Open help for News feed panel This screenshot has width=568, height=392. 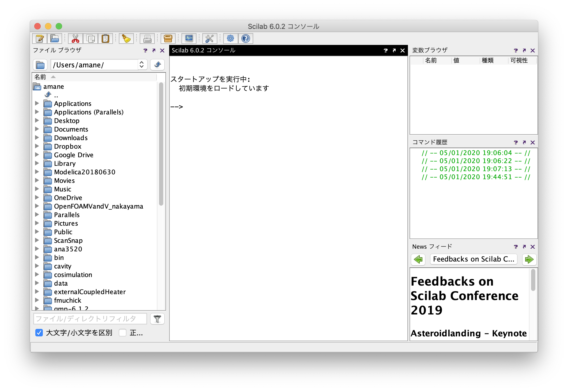pos(516,247)
